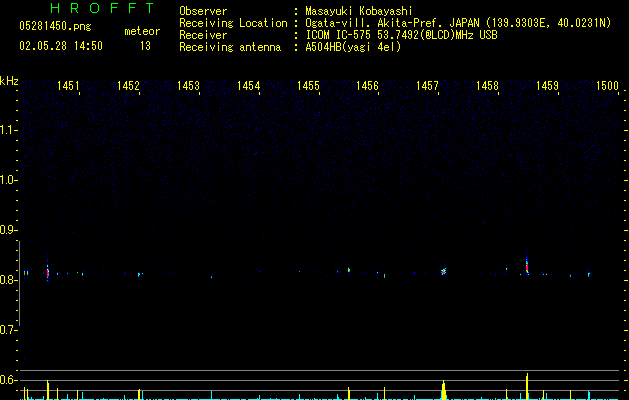The image size is (629, 400).
Task: Click the 0.8 kHz frequency axis label
Action: pyautogui.click(x=8, y=280)
